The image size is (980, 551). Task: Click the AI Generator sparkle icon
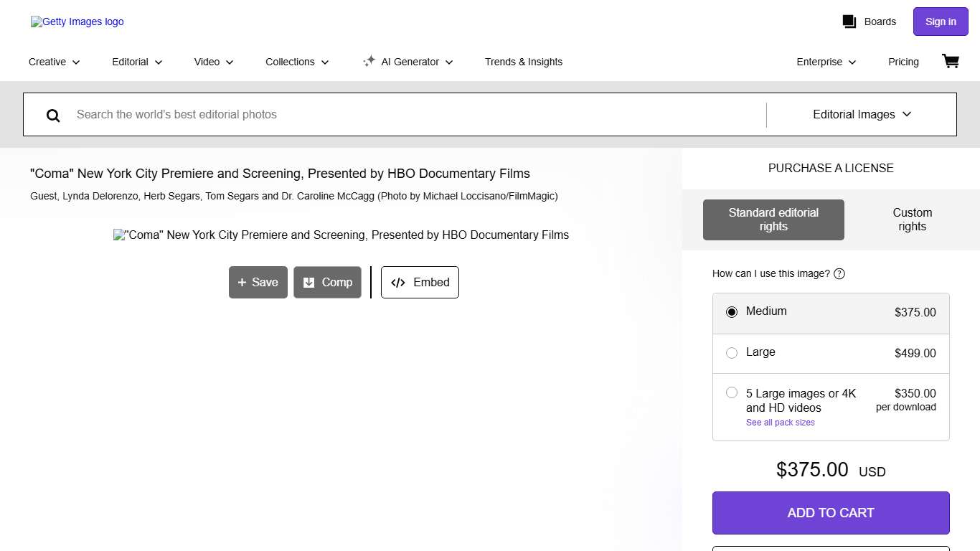coord(369,62)
